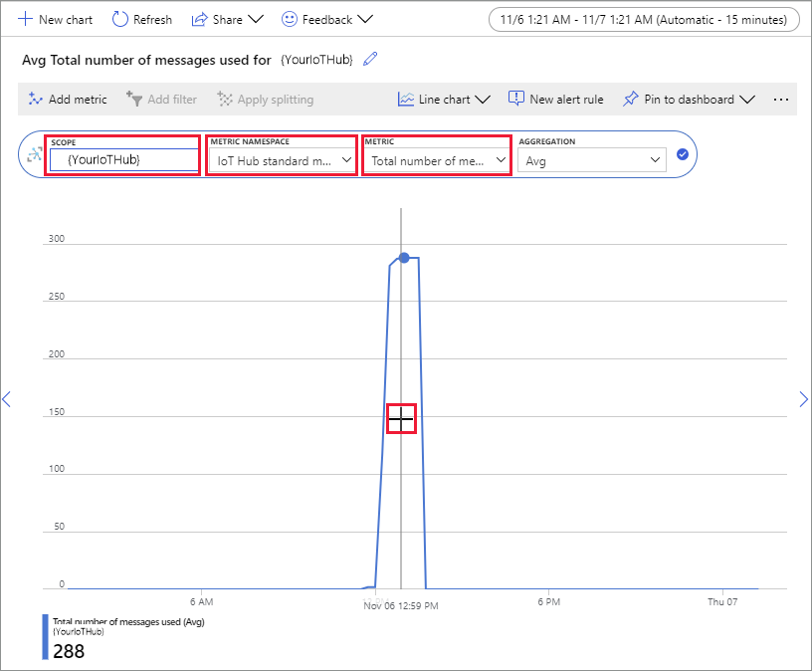This screenshot has width=812, height=671.
Task: Click the right chart navigation arrow
Action: 803,399
